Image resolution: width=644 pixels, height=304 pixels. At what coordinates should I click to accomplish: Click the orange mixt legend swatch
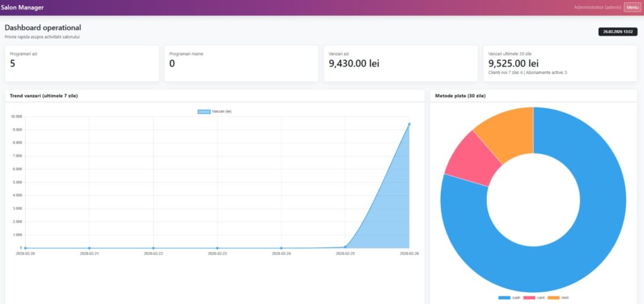click(553, 297)
